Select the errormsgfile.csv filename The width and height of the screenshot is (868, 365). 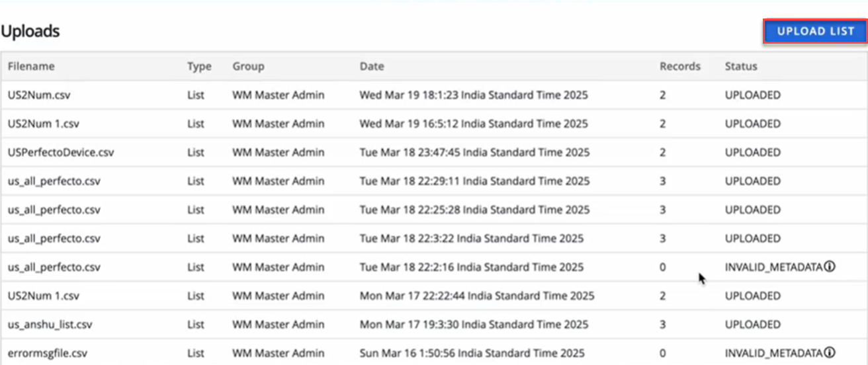pos(48,353)
